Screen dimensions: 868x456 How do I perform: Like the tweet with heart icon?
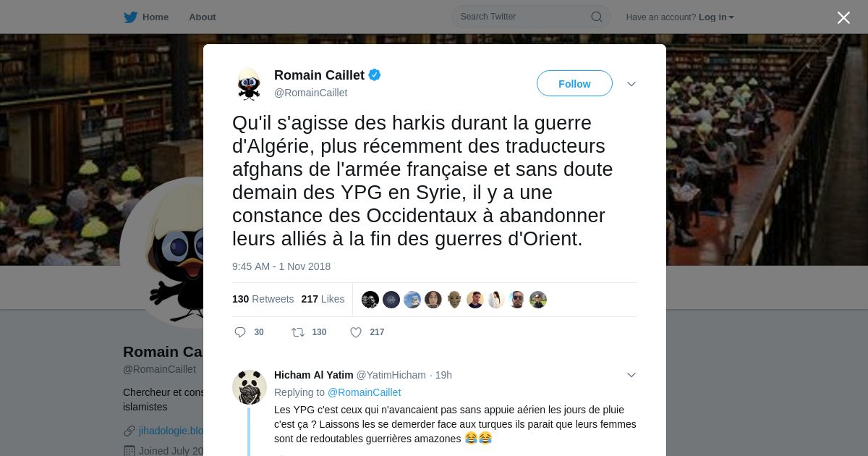point(356,332)
